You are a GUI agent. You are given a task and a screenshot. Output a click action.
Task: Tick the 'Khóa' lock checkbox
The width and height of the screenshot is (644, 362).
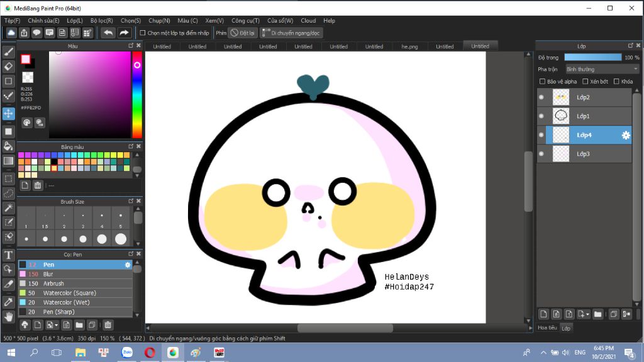tap(616, 82)
